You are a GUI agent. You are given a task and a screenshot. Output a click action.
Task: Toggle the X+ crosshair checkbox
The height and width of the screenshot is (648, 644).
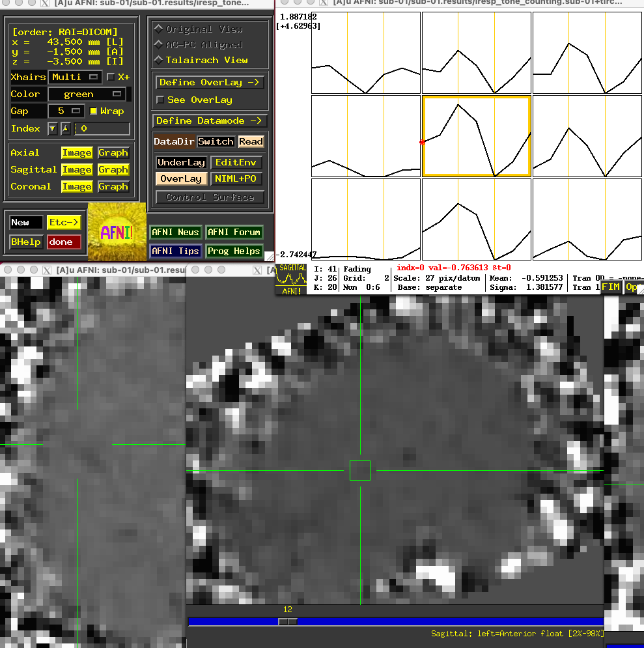[x=111, y=77]
